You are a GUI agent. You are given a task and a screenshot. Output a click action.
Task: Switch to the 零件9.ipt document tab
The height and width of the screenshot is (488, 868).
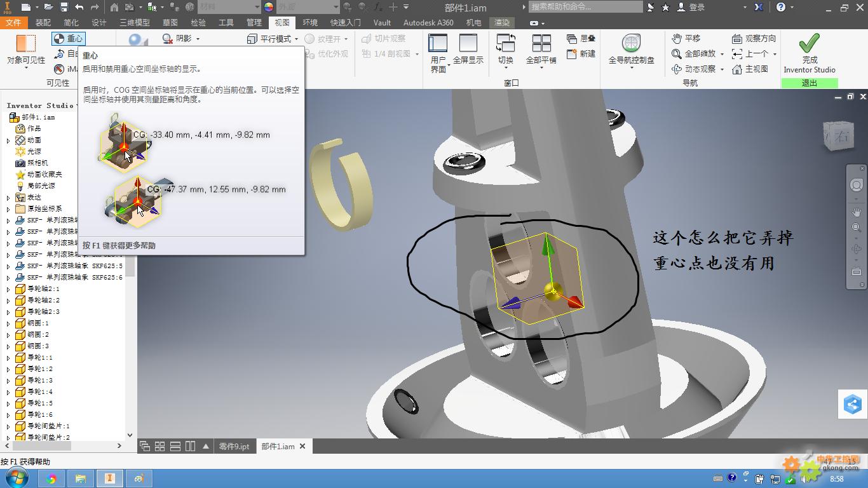tap(234, 446)
